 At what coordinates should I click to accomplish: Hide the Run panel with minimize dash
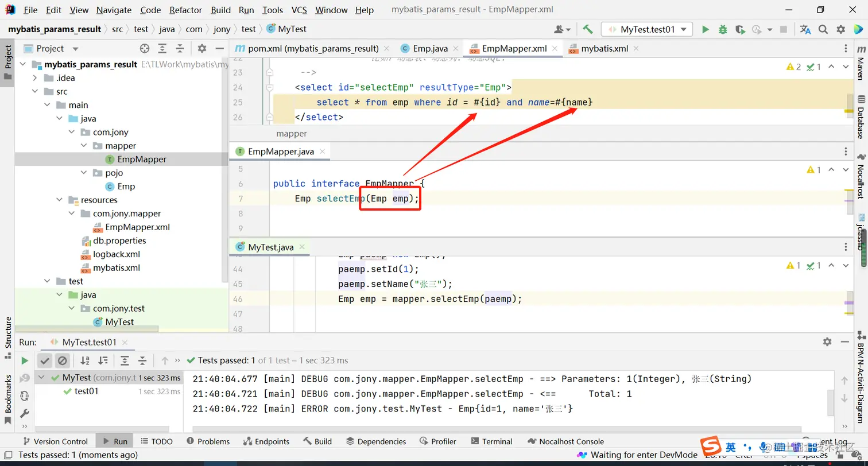pyautogui.click(x=845, y=342)
